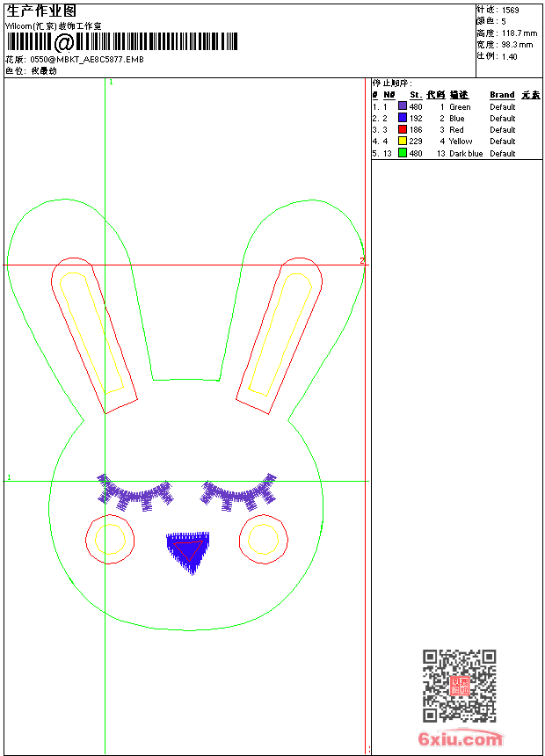The image size is (545, 756).
Task: Select the file name "0550@MBKT_AE8C5877.EMB"
Action: tap(87, 59)
